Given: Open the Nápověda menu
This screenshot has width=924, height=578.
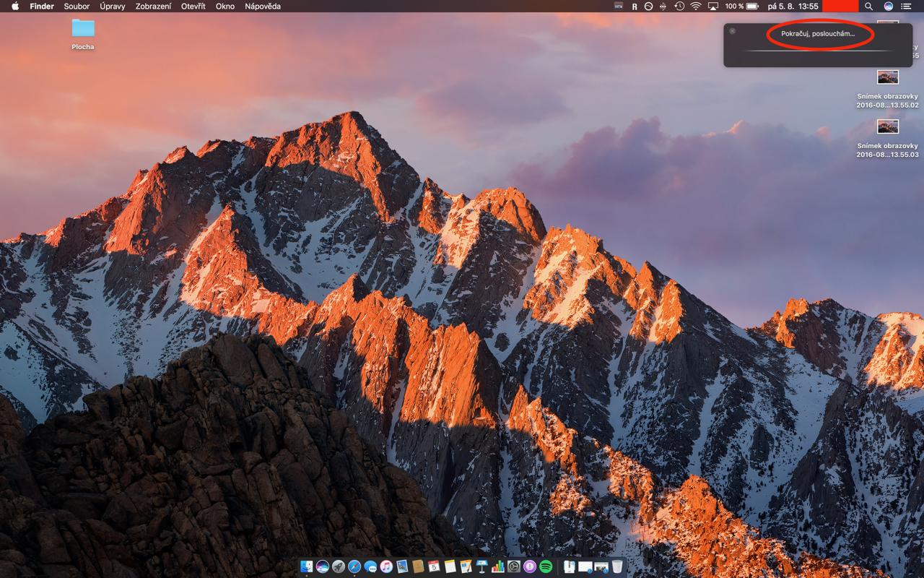Looking at the screenshot, I should (x=263, y=7).
